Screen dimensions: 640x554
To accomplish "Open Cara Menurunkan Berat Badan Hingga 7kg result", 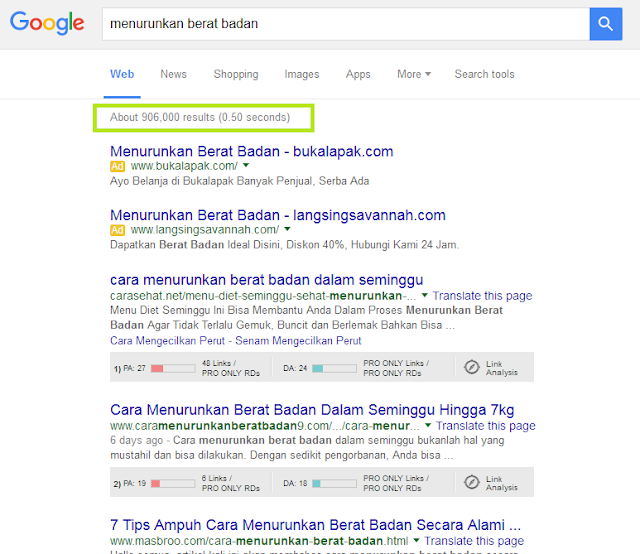I will pos(312,410).
